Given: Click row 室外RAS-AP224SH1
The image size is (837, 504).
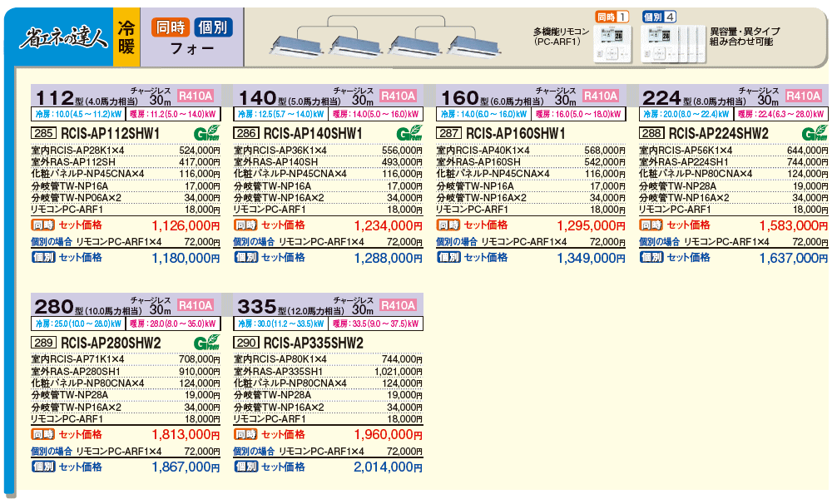Looking at the screenshot, I should 734,162.
